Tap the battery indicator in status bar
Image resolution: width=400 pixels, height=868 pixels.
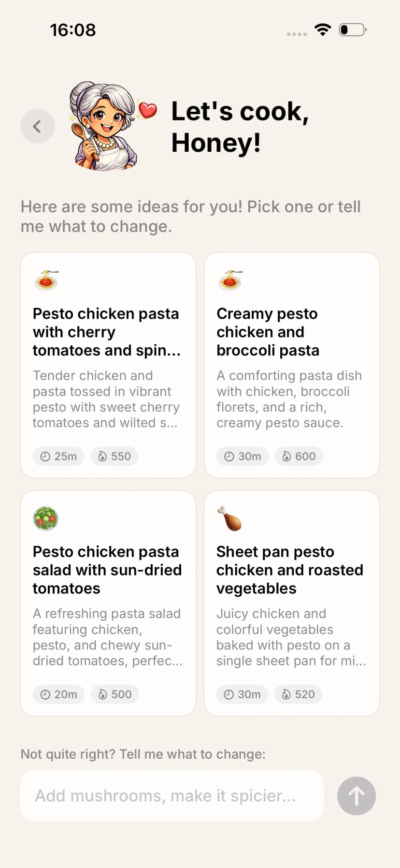click(352, 30)
